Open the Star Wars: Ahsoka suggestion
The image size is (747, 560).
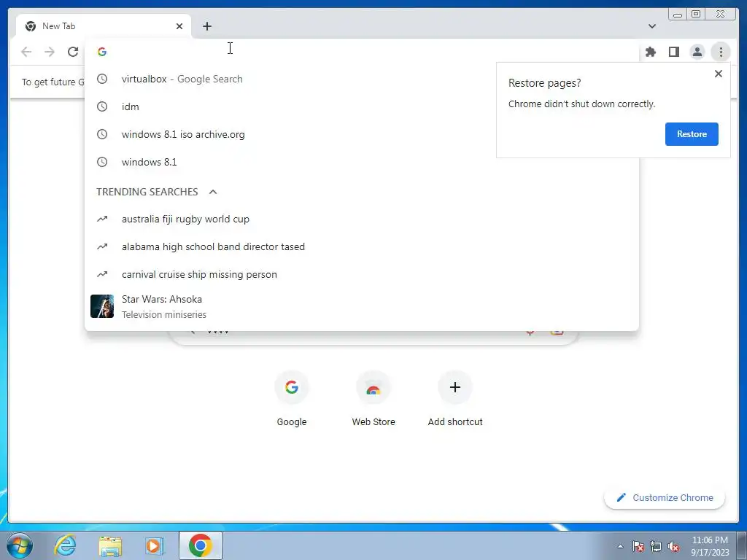pos(362,306)
